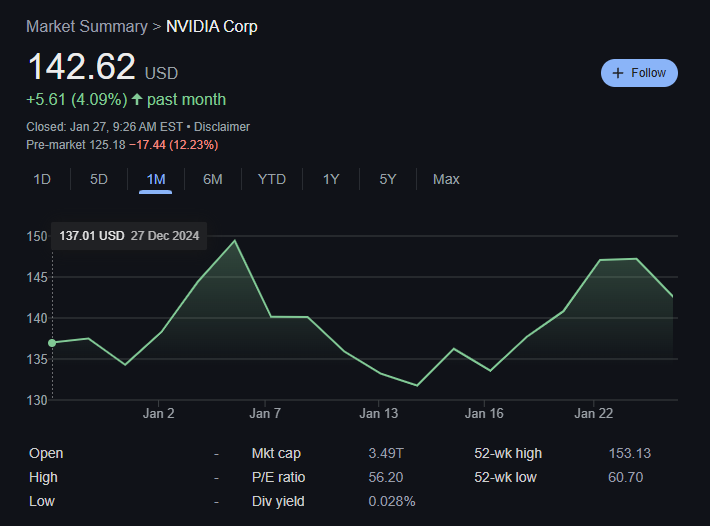The image size is (710, 526).
Task: Click the Jan 7 axis label
Action: [265, 413]
